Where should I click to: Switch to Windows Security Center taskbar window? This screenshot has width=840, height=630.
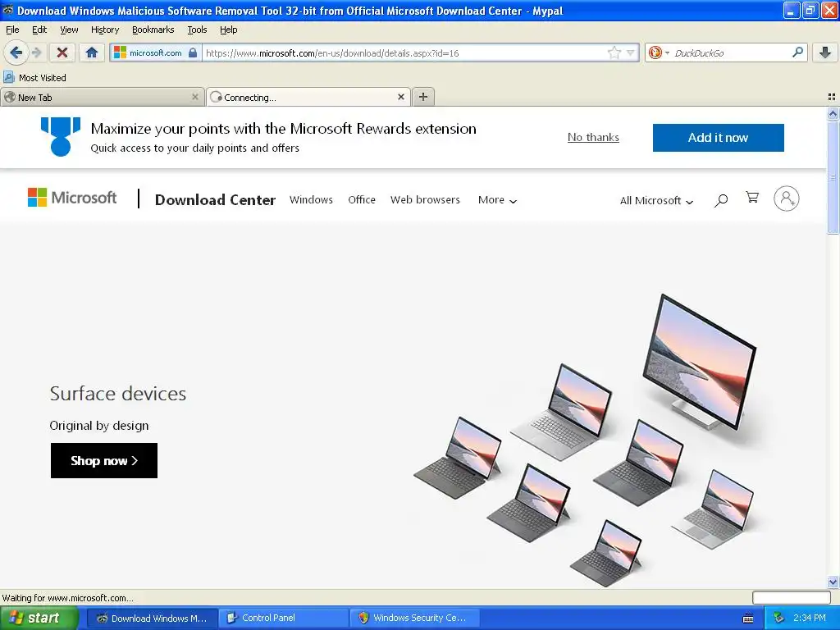click(415, 619)
